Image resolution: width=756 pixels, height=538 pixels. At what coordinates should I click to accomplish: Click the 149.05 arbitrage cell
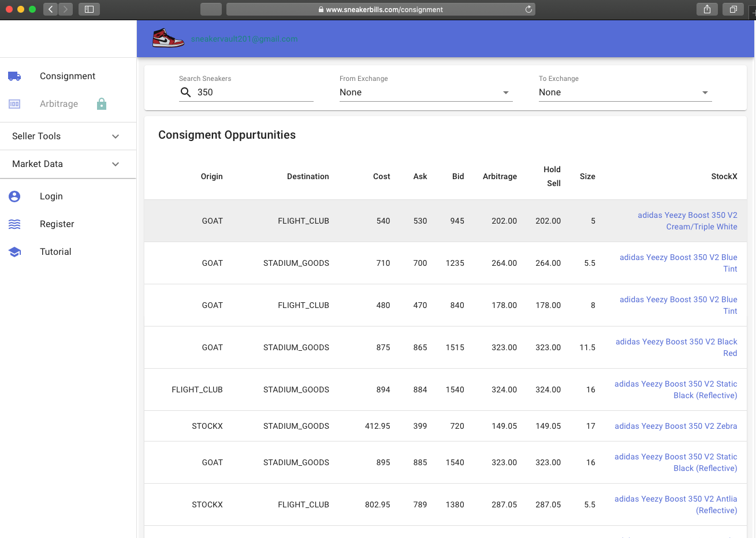click(504, 426)
